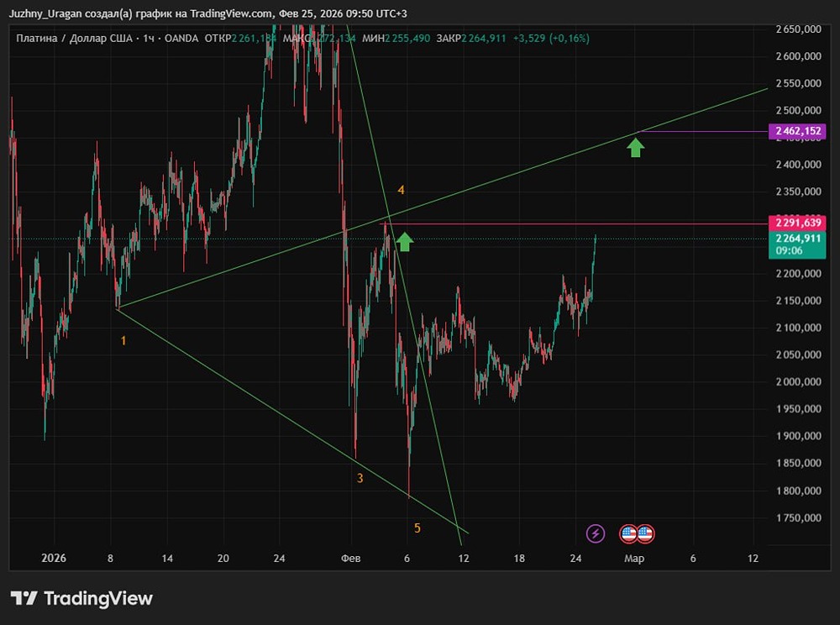Click the red 2 291,639 price label
This screenshot has height=625, width=840.
pos(797,223)
